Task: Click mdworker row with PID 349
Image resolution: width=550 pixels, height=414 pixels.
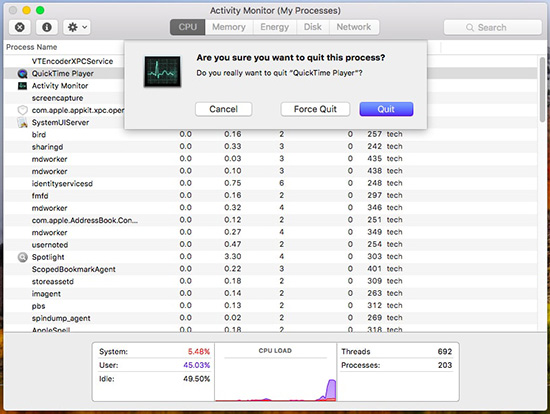Action: [x=270, y=233]
